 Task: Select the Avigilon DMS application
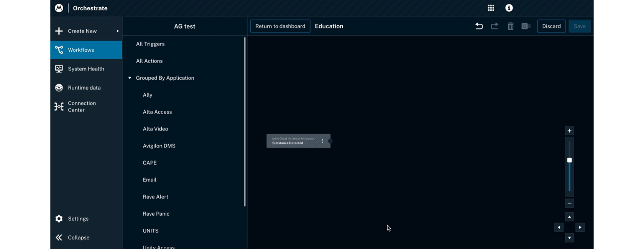pyautogui.click(x=159, y=146)
